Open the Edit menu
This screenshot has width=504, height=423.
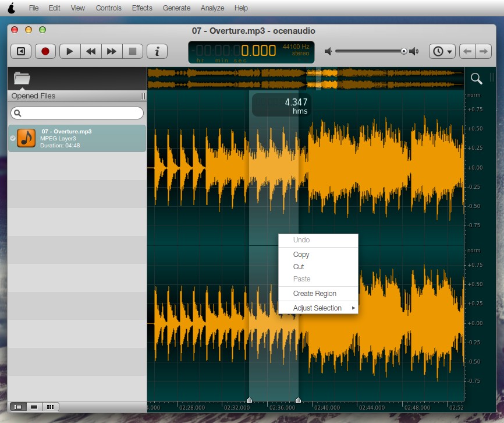point(55,8)
